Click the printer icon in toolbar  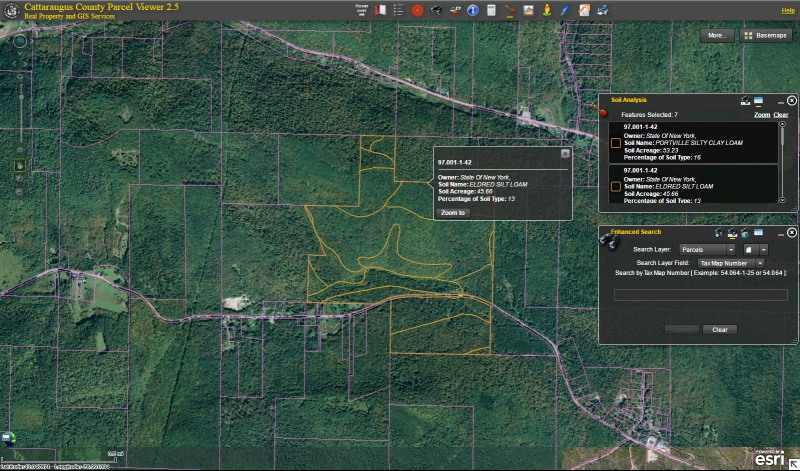602,10
